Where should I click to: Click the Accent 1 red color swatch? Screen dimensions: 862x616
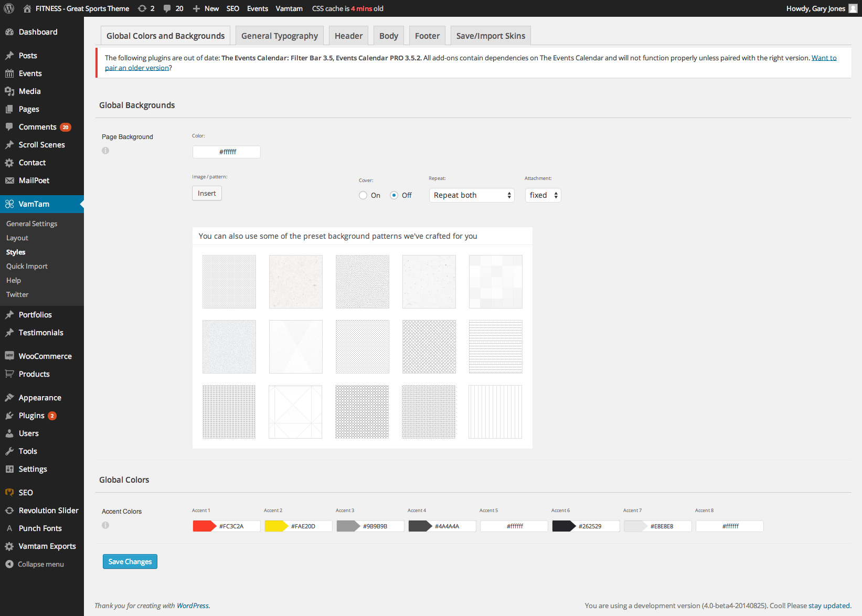(x=204, y=526)
